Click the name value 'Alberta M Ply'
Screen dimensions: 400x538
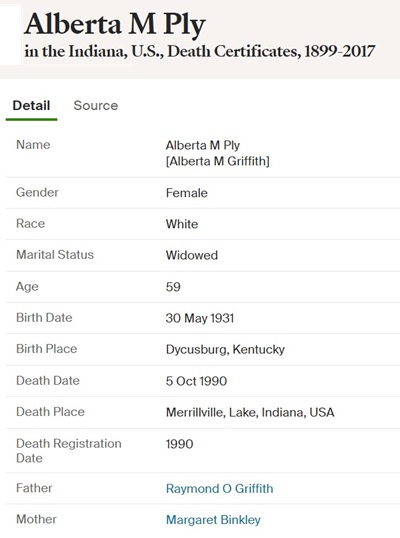click(203, 145)
